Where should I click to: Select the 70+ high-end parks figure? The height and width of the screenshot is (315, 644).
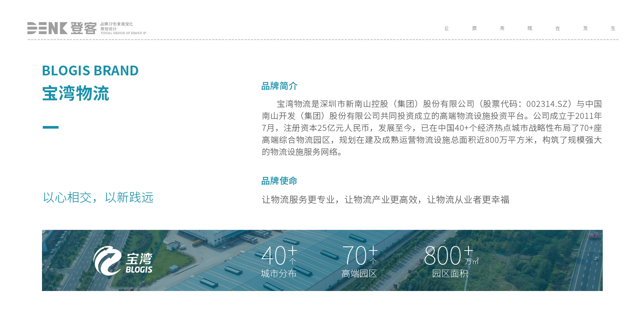point(359,256)
